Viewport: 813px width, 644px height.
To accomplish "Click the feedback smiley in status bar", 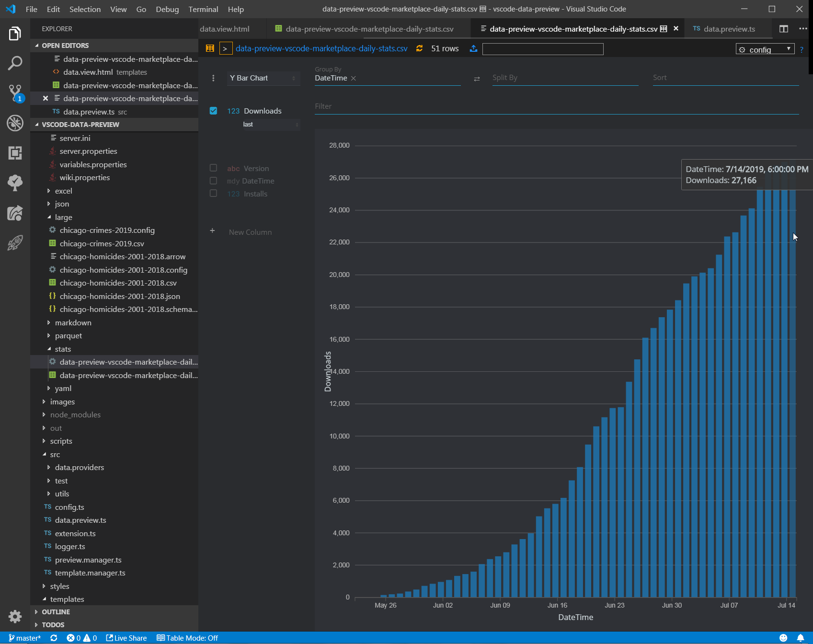I will point(783,638).
